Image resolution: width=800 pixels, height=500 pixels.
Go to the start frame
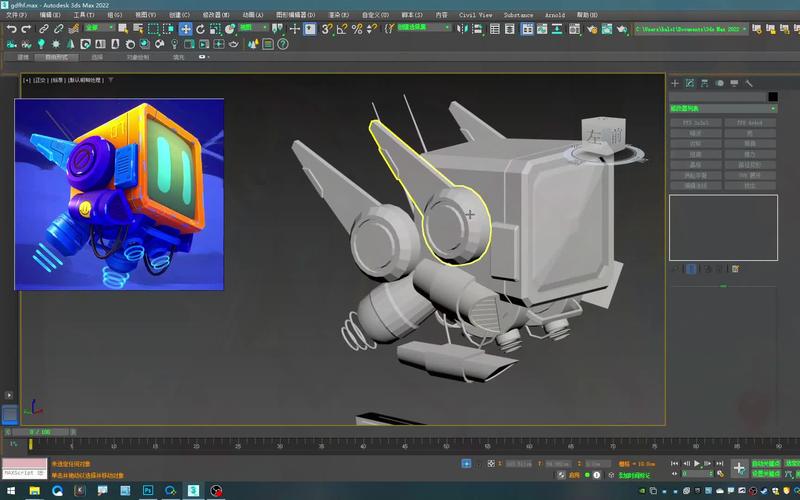pos(674,463)
